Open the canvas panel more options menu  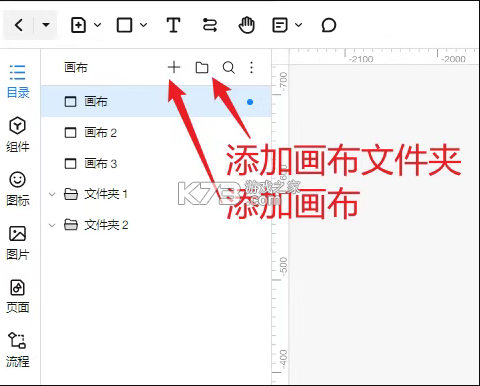252,67
